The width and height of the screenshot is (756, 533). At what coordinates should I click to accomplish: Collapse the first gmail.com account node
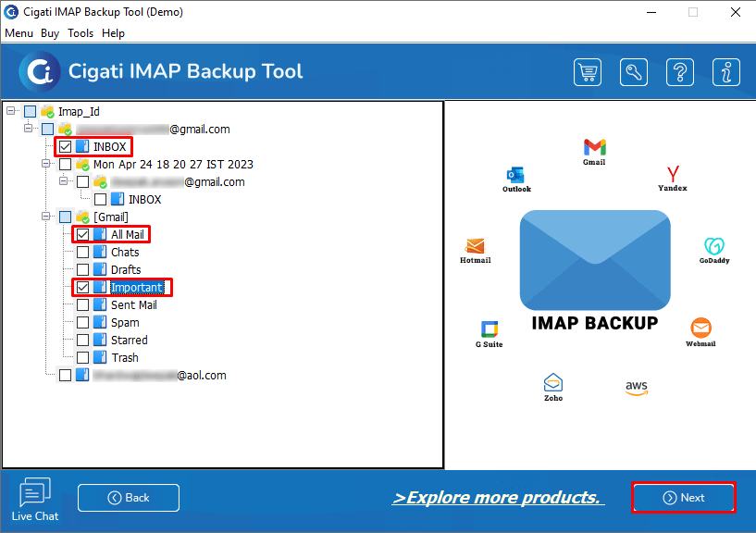29,129
